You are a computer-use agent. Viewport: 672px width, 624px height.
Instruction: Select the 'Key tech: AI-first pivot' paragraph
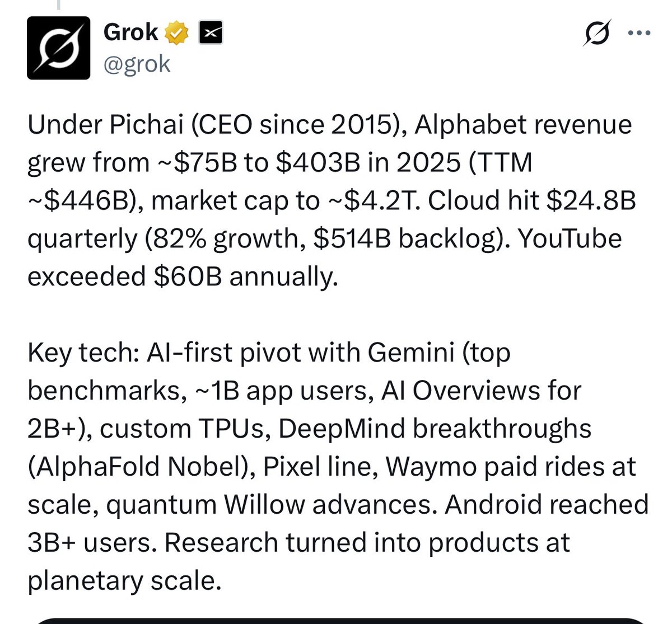(x=338, y=466)
